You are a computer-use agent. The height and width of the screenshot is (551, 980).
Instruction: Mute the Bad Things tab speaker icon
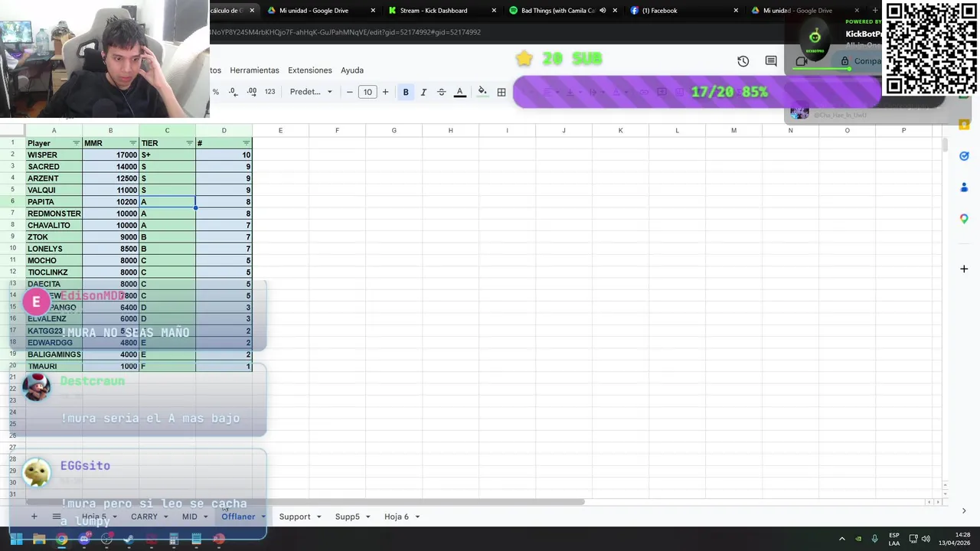point(603,11)
